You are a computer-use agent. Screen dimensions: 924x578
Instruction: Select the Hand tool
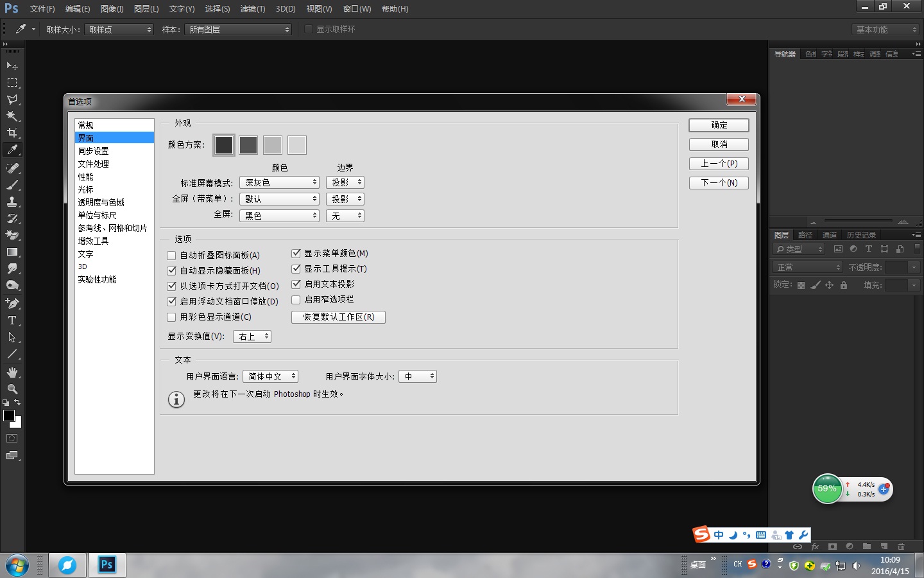point(12,372)
